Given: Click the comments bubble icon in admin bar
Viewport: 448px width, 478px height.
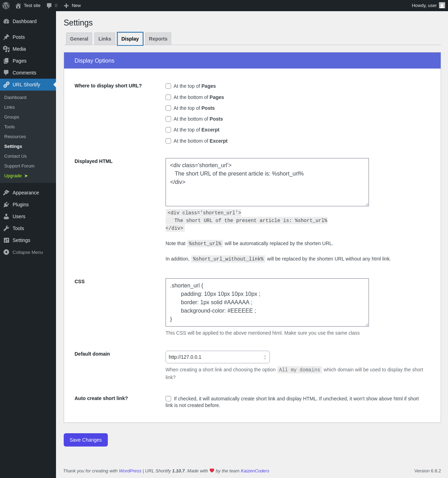Looking at the screenshot, I should click(x=49, y=6).
